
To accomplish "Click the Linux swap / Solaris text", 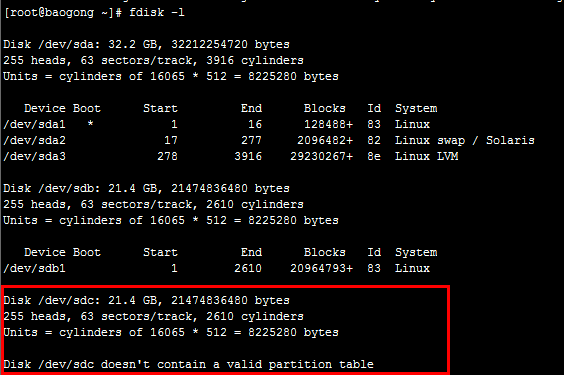I will [465, 141].
